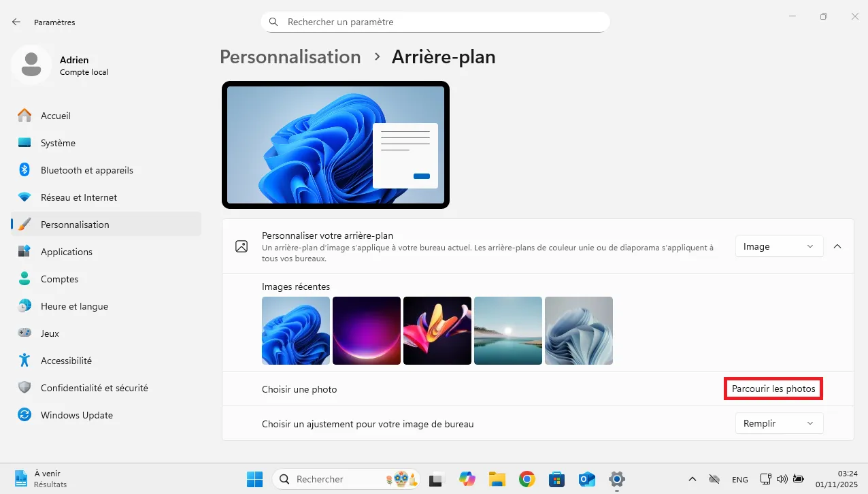Screen dimensions: 868x494
Task: Go back using the back arrow
Action: pyautogui.click(x=15, y=21)
